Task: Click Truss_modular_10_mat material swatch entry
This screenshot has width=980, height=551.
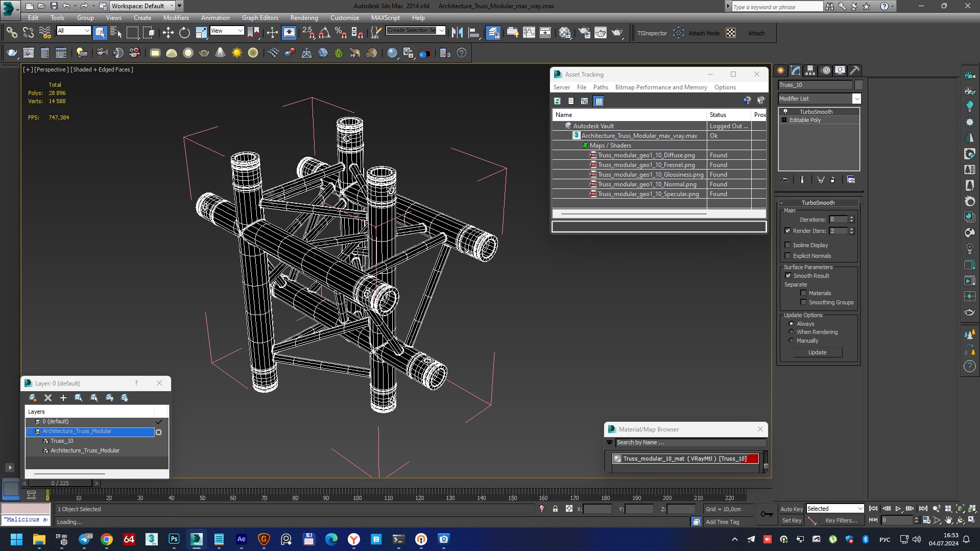Action: (x=685, y=459)
